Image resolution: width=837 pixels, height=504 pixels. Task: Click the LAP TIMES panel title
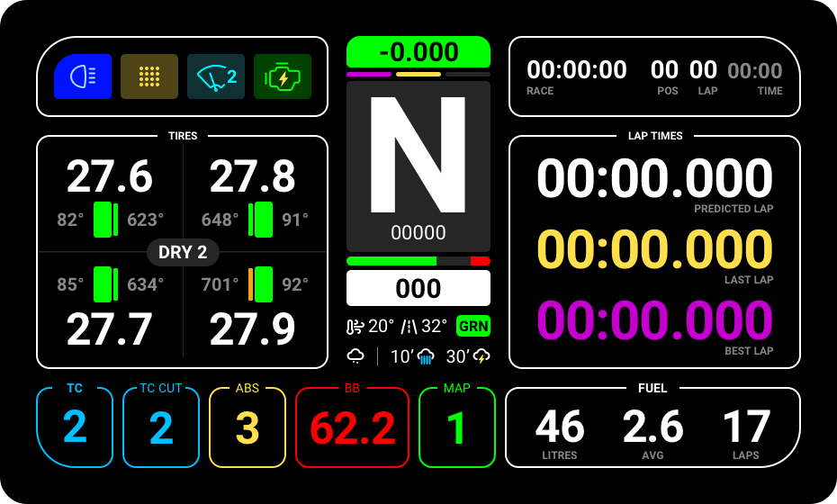(655, 136)
